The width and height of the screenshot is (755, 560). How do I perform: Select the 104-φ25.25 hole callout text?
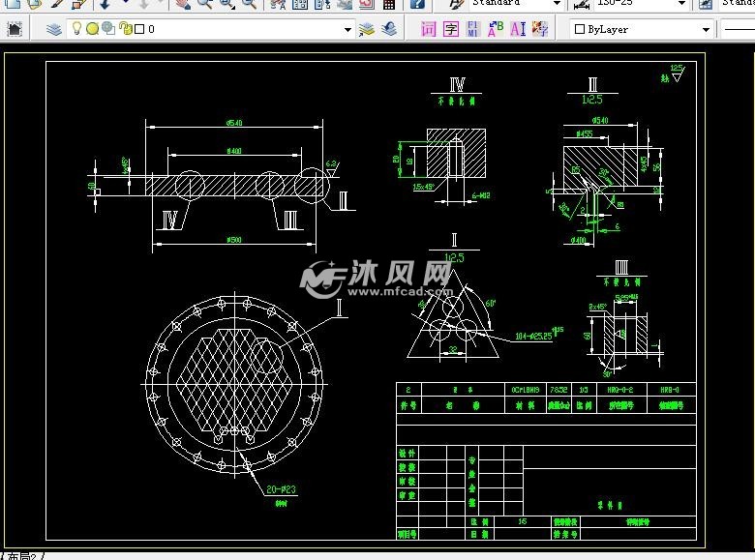pyautogui.click(x=533, y=336)
